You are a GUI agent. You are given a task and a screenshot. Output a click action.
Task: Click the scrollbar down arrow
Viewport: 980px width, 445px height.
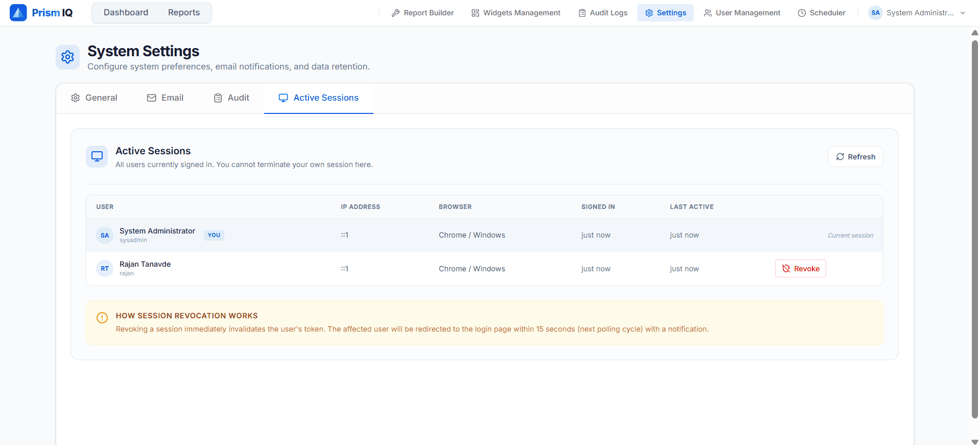[x=974, y=441]
